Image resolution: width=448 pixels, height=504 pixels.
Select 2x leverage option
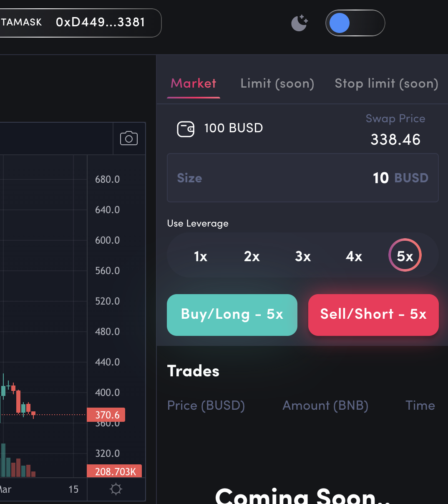pos(252,256)
